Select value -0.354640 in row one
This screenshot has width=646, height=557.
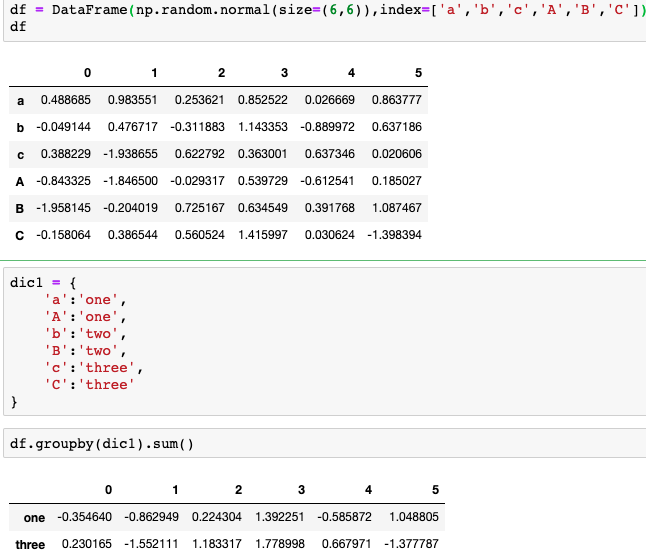pos(84,517)
